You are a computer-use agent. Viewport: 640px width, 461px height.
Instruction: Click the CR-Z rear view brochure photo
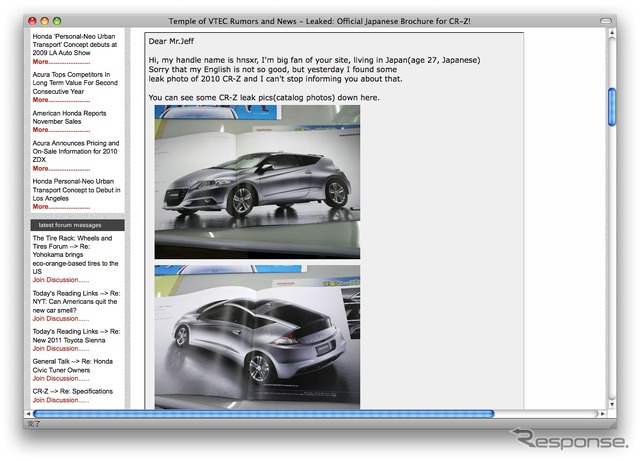click(257, 337)
